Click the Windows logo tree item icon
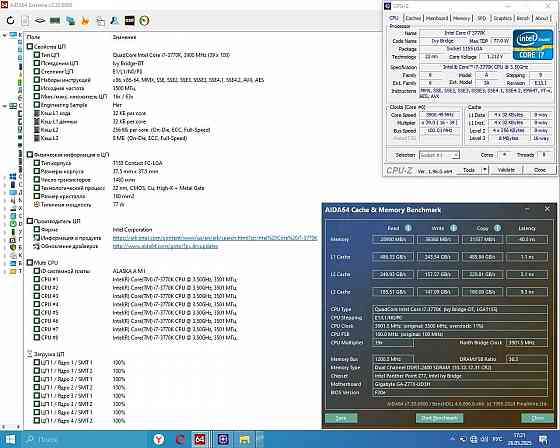The image size is (560, 448). pos(13,177)
